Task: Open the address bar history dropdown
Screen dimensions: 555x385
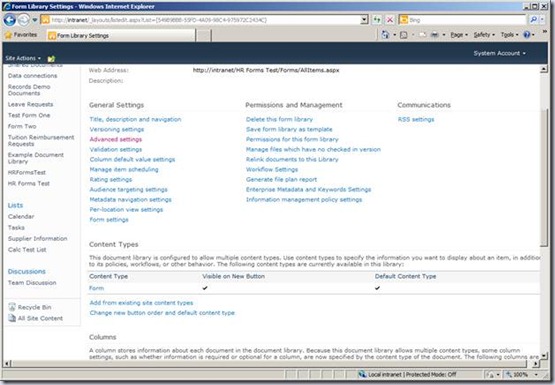Action: (364, 20)
